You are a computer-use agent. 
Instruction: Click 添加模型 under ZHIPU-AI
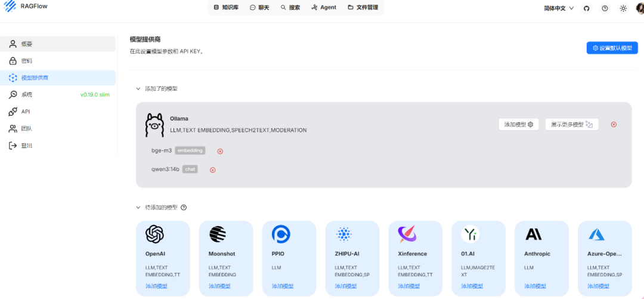(x=345, y=286)
